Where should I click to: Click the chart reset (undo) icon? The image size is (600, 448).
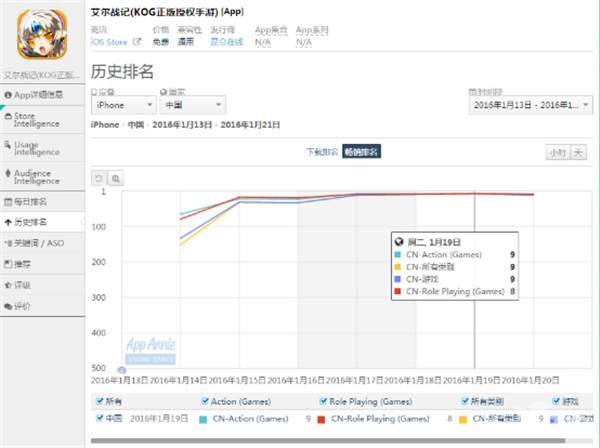click(x=99, y=178)
